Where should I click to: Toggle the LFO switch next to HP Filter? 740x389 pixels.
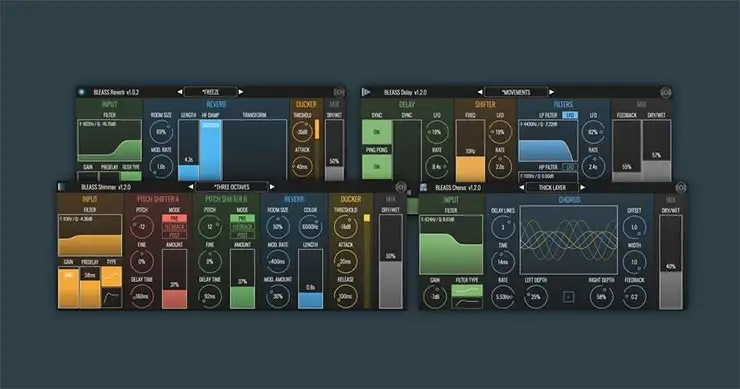click(570, 167)
